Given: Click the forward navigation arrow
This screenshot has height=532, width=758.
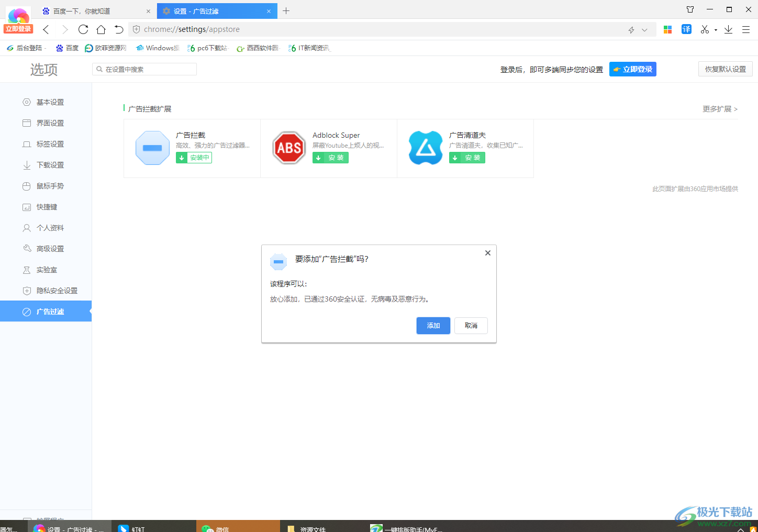Looking at the screenshot, I should 65,29.
